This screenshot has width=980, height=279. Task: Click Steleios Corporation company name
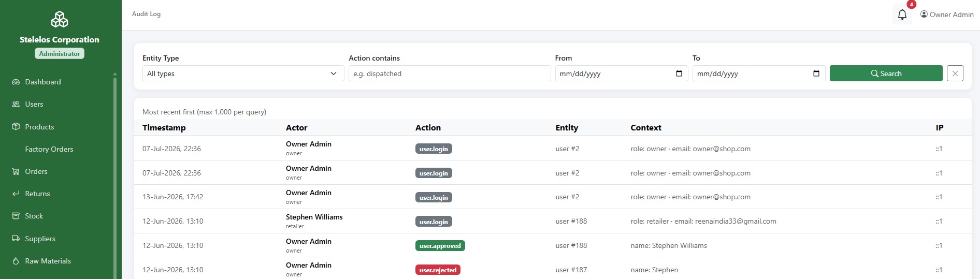click(x=60, y=39)
